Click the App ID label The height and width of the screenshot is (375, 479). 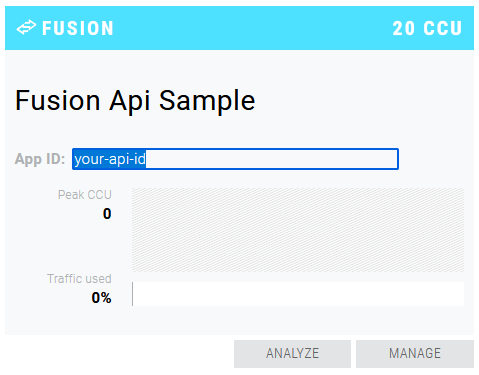point(40,159)
